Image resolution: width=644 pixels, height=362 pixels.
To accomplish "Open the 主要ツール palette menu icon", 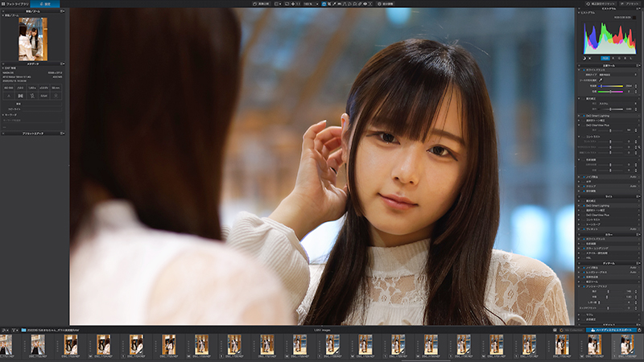I will click(x=638, y=65).
